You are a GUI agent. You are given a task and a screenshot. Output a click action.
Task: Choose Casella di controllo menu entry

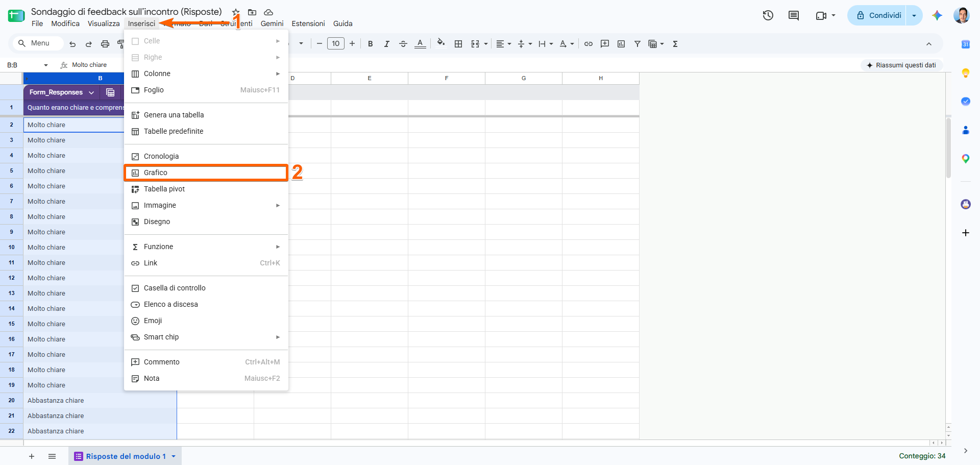pyautogui.click(x=206, y=288)
